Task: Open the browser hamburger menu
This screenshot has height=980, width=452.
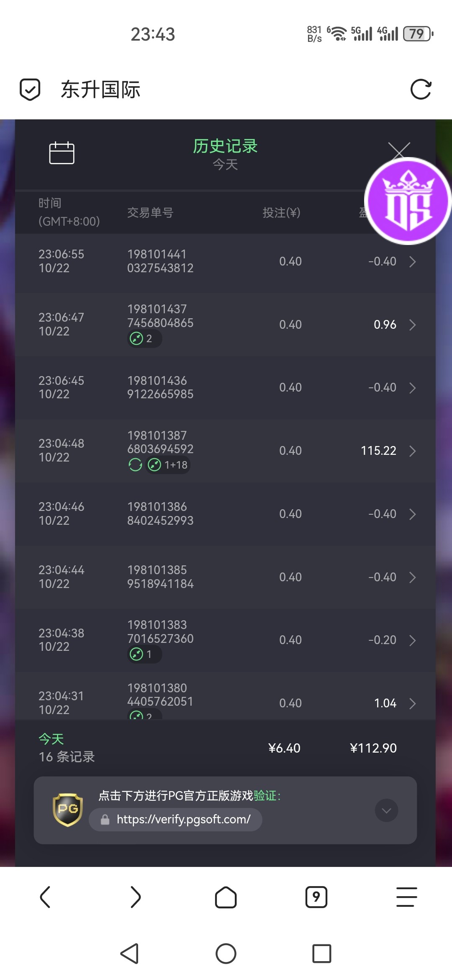Action: [406, 897]
